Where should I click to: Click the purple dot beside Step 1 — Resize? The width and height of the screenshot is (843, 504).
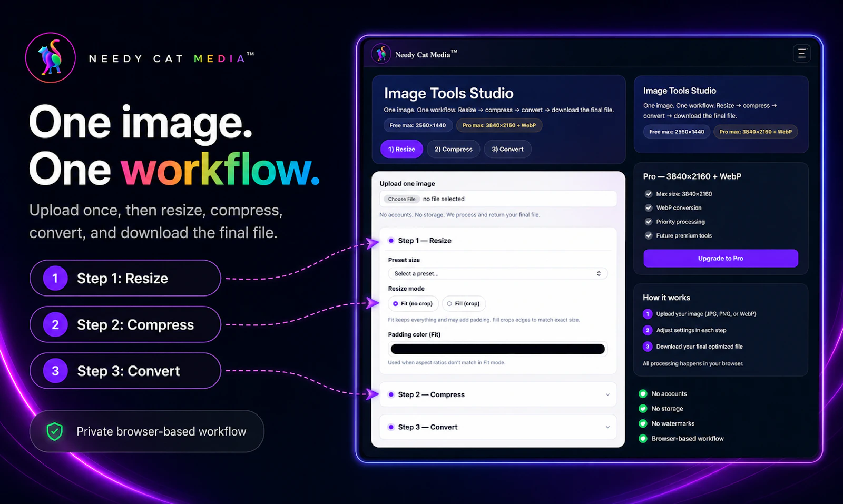pyautogui.click(x=391, y=241)
